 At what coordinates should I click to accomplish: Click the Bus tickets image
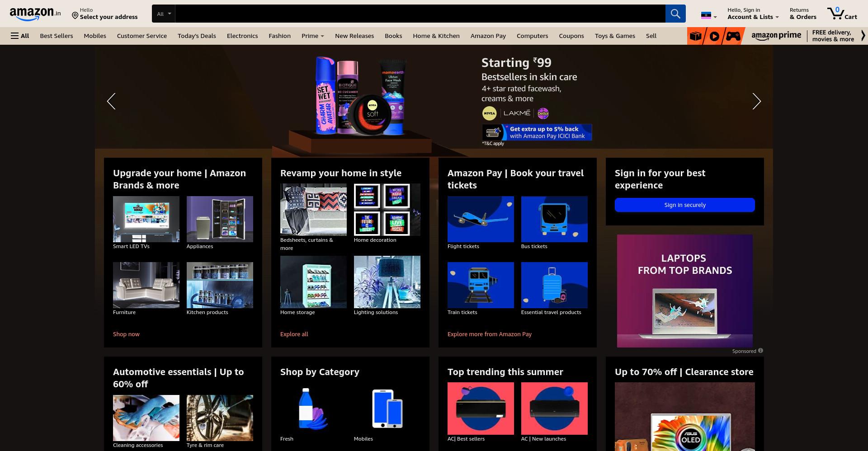click(x=554, y=219)
